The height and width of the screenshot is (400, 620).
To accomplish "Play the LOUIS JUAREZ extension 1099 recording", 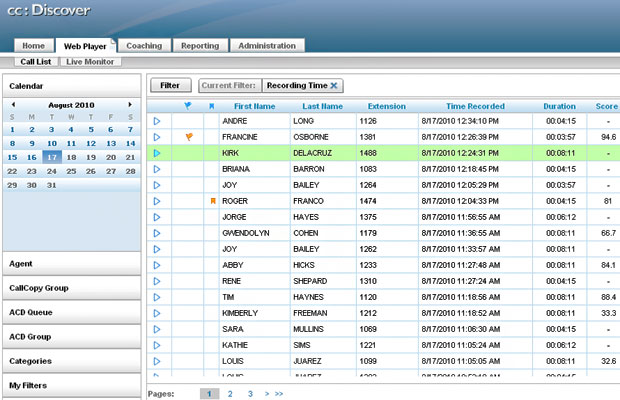I will tap(157, 361).
